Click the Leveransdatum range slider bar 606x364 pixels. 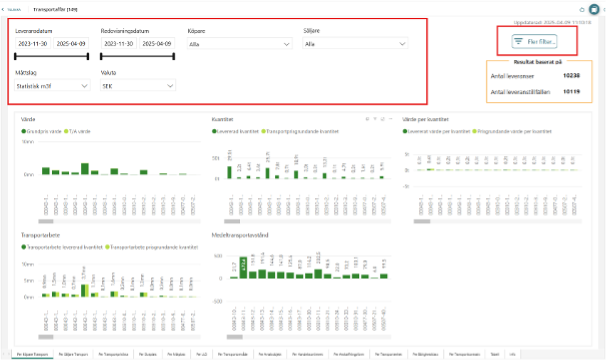click(51, 56)
